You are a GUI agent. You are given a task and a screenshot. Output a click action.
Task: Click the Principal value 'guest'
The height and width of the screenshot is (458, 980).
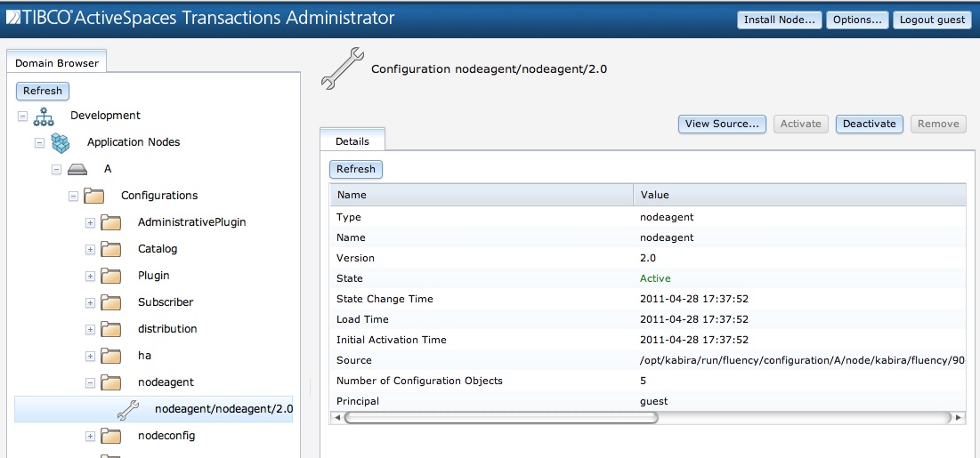click(x=653, y=401)
